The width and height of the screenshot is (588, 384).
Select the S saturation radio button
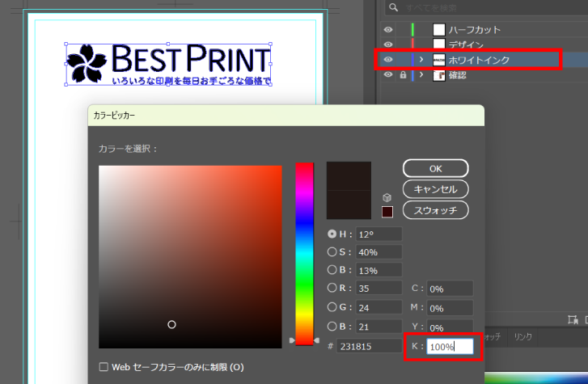tap(332, 251)
